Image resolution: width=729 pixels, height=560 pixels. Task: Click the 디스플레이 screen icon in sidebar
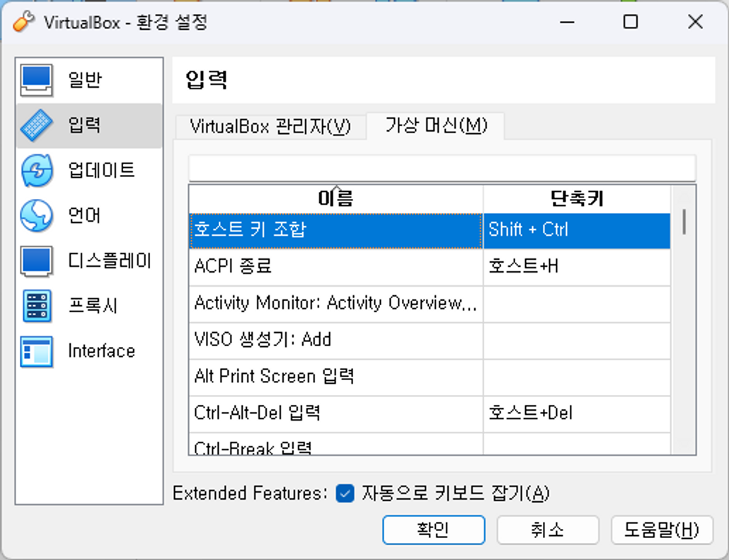36,261
